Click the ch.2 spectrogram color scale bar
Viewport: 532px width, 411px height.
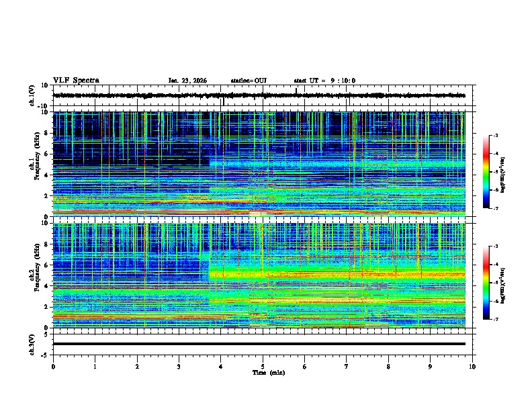pyautogui.click(x=486, y=283)
